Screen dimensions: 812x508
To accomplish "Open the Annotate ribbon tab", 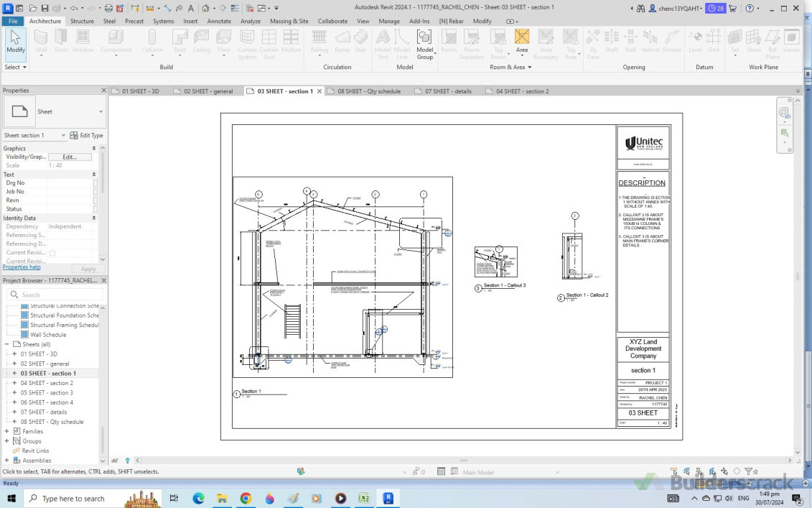I will pyautogui.click(x=219, y=21).
